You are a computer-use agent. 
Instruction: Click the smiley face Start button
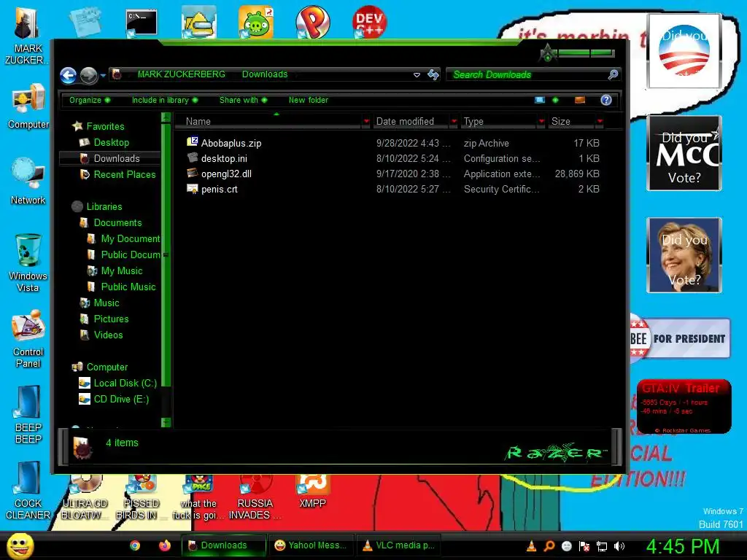(20, 546)
